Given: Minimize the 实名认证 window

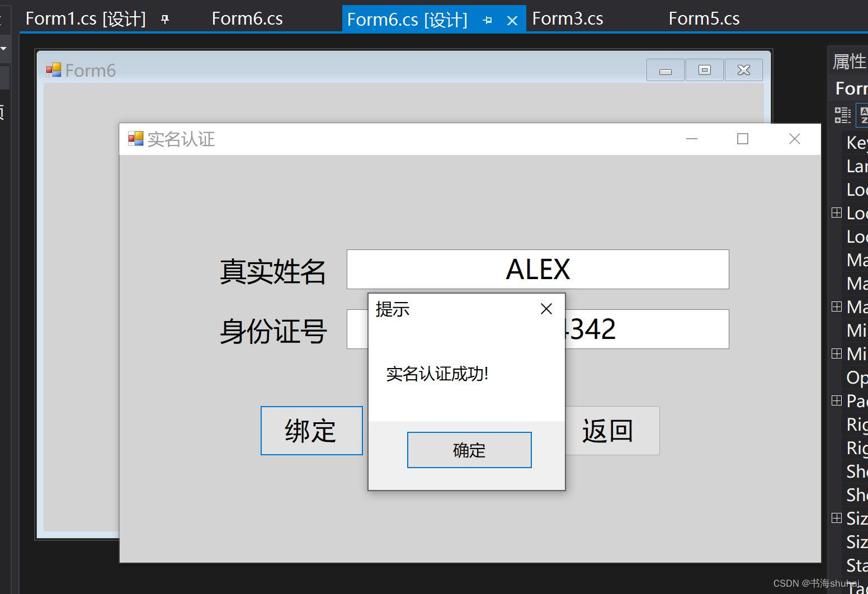Looking at the screenshot, I should (x=692, y=139).
